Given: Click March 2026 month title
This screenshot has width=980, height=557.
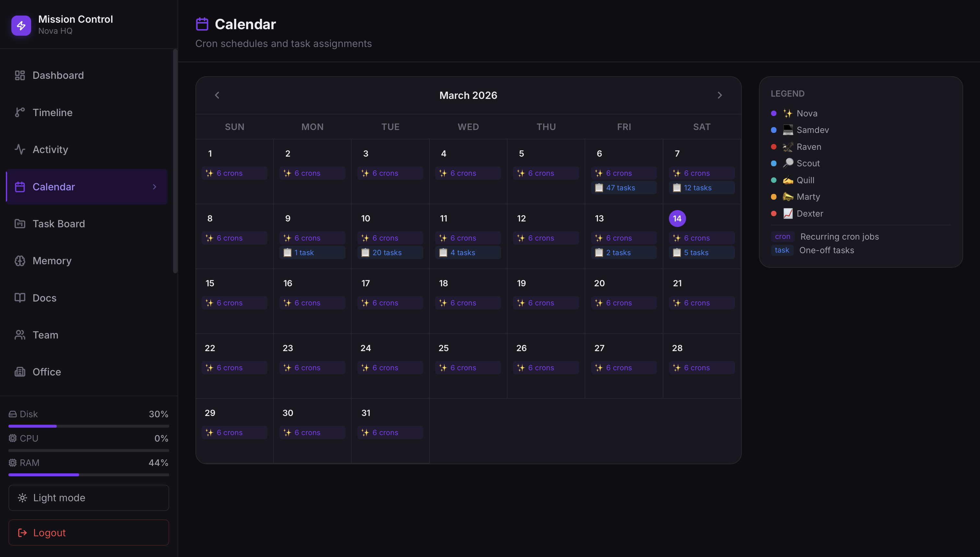Looking at the screenshot, I should pos(468,95).
